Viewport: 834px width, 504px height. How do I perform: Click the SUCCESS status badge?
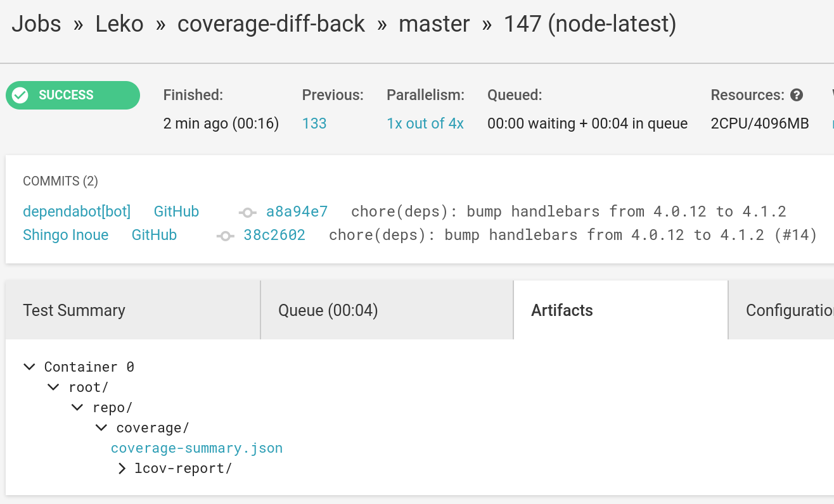pos(73,95)
